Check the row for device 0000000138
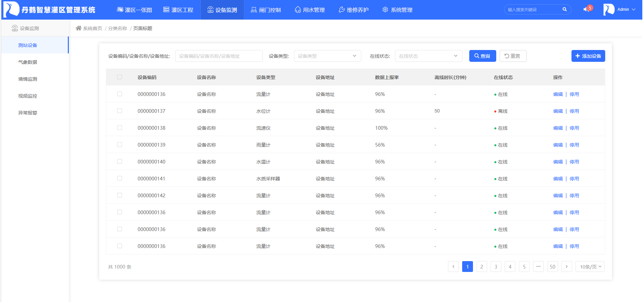 [119, 128]
